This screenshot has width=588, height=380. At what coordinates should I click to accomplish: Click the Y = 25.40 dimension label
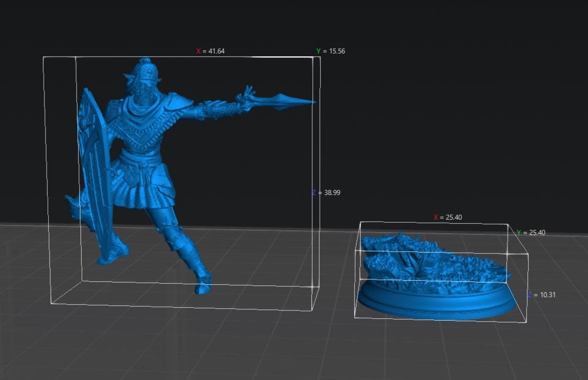tap(530, 233)
